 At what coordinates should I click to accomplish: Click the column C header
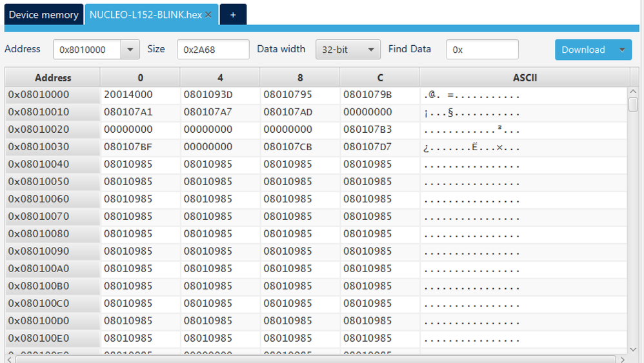pos(380,77)
